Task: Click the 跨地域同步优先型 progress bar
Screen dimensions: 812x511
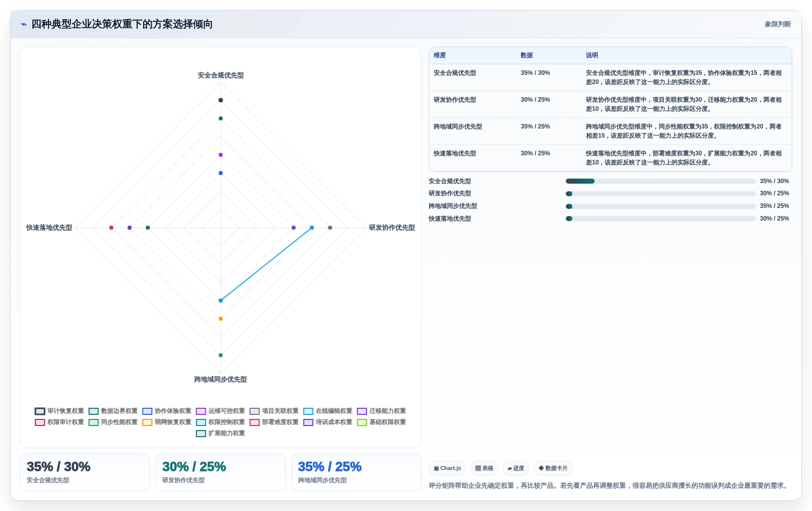Action: tap(660, 206)
